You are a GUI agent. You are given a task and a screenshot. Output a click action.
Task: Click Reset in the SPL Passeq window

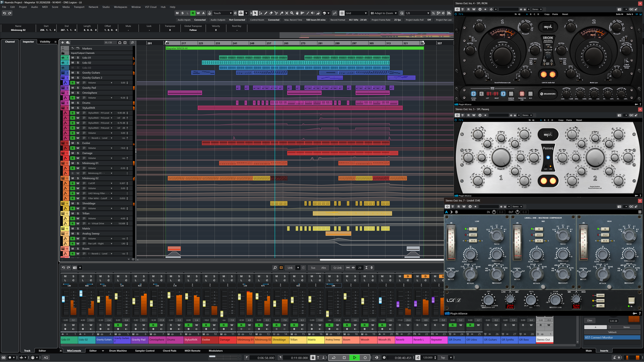579,120
